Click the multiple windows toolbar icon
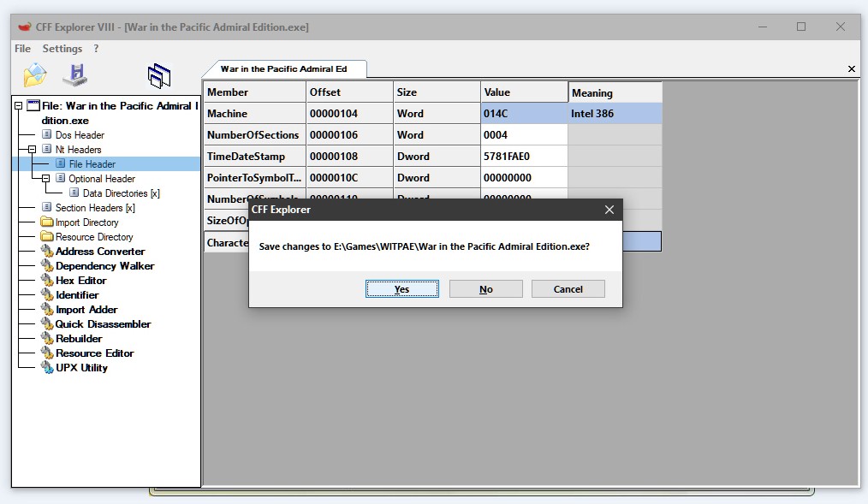The height and width of the screenshot is (504, 868). click(x=159, y=76)
